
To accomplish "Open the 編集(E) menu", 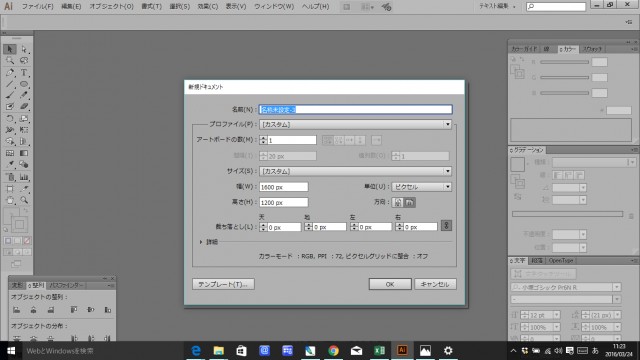I will (x=71, y=7).
